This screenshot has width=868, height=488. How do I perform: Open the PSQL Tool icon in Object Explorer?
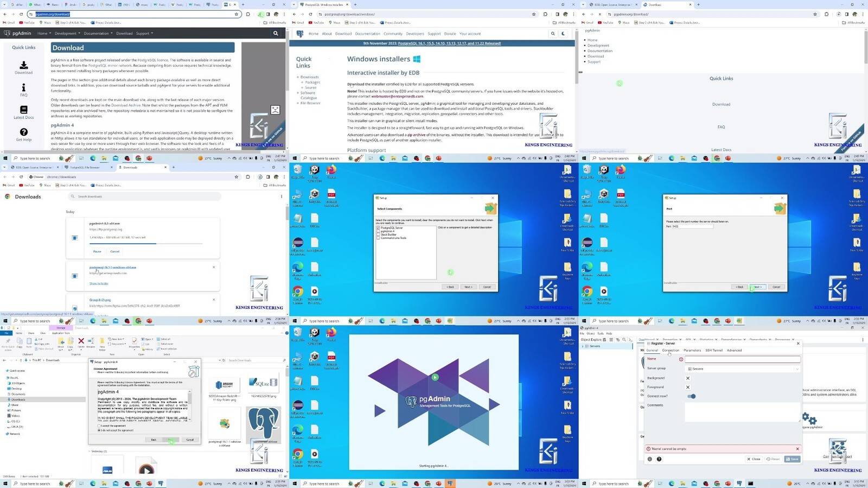tap(630, 340)
